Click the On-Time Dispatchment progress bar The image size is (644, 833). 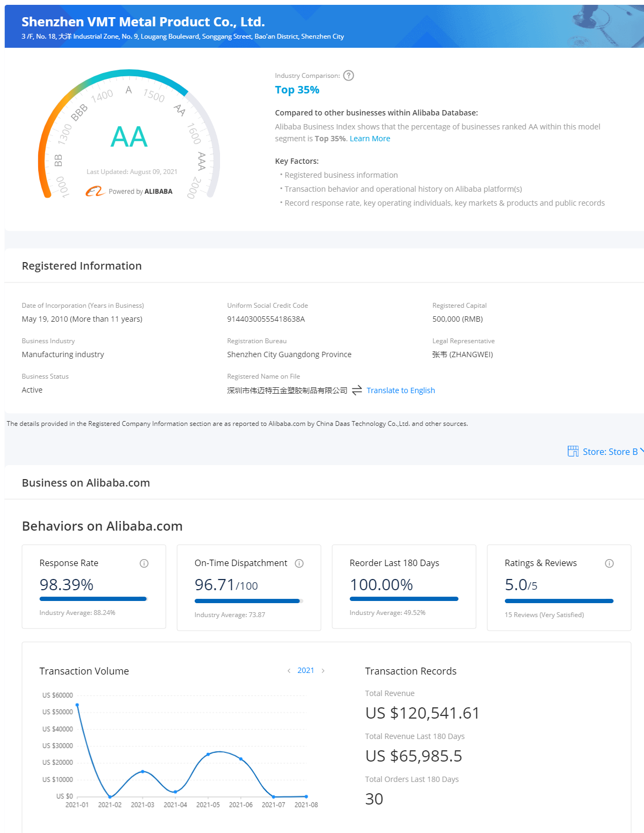click(248, 601)
